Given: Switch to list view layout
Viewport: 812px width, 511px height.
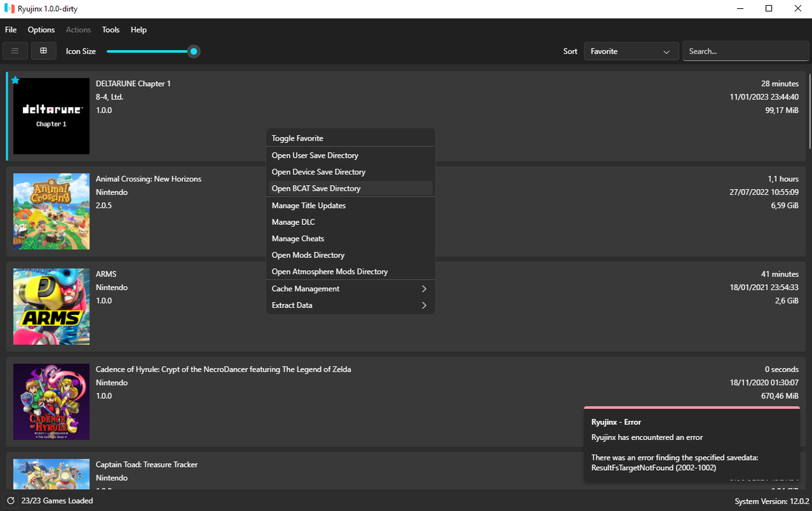Looking at the screenshot, I should tap(15, 51).
